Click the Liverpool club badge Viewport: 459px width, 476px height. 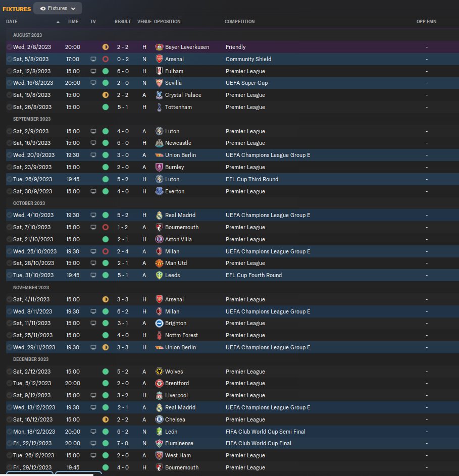[x=159, y=396]
